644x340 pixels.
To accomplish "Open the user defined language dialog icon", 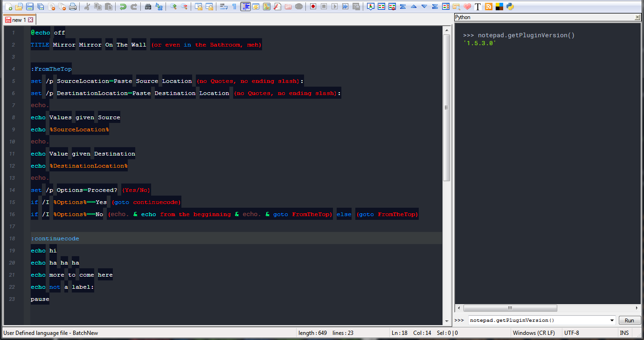I will click(256, 7).
